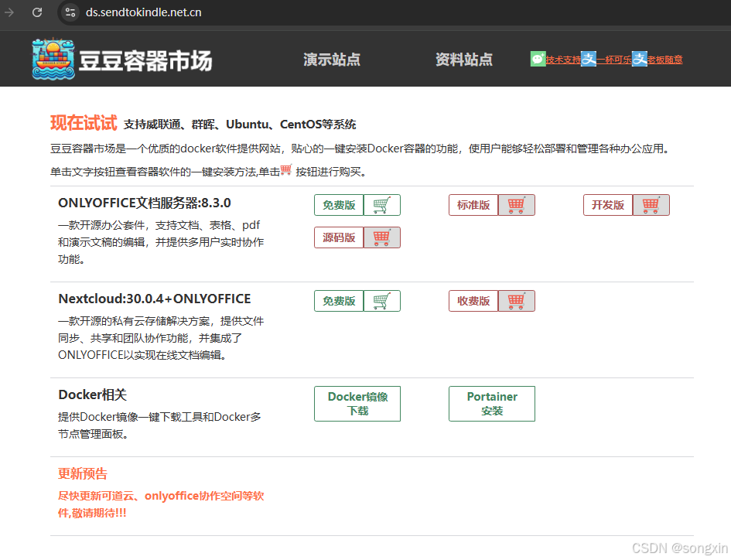
Task: Click the red cart beside 标准版
Action: (516, 205)
